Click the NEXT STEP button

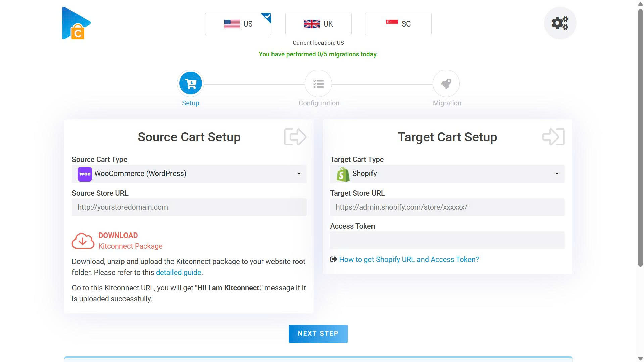pyautogui.click(x=318, y=333)
